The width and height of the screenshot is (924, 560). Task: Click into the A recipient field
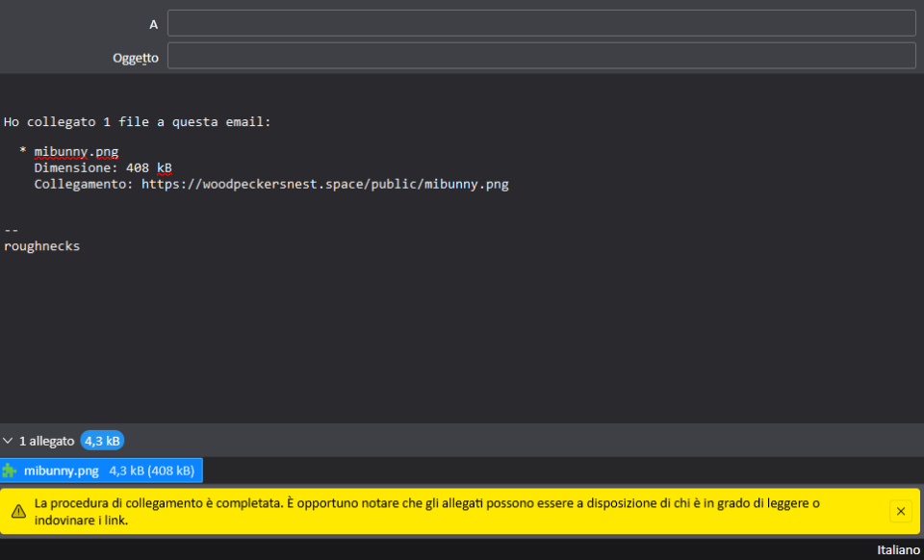pos(542,23)
